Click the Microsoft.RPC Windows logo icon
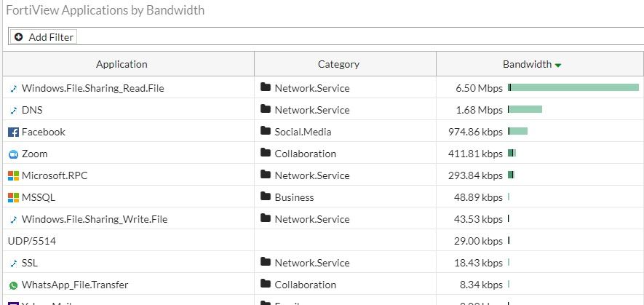 pos(13,175)
